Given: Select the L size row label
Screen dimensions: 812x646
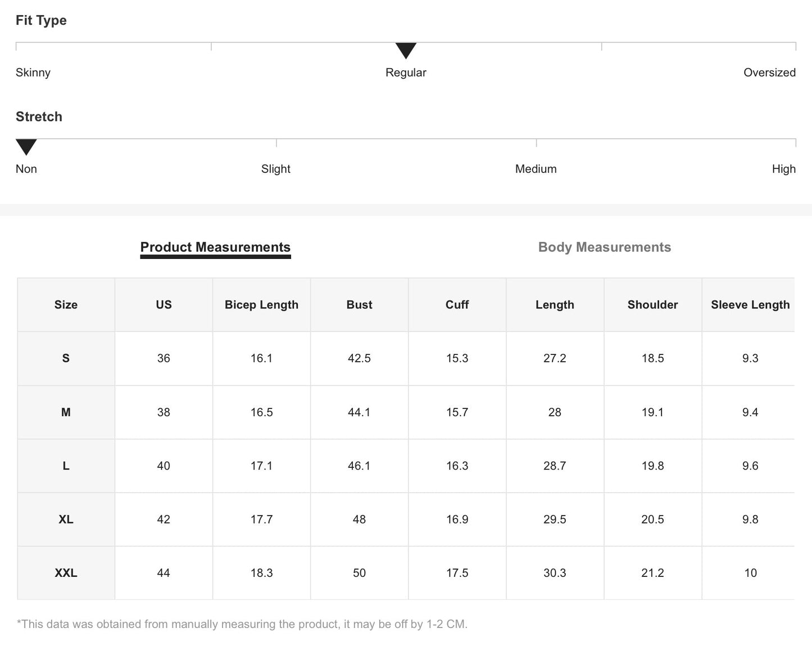Looking at the screenshot, I should 66,466.
